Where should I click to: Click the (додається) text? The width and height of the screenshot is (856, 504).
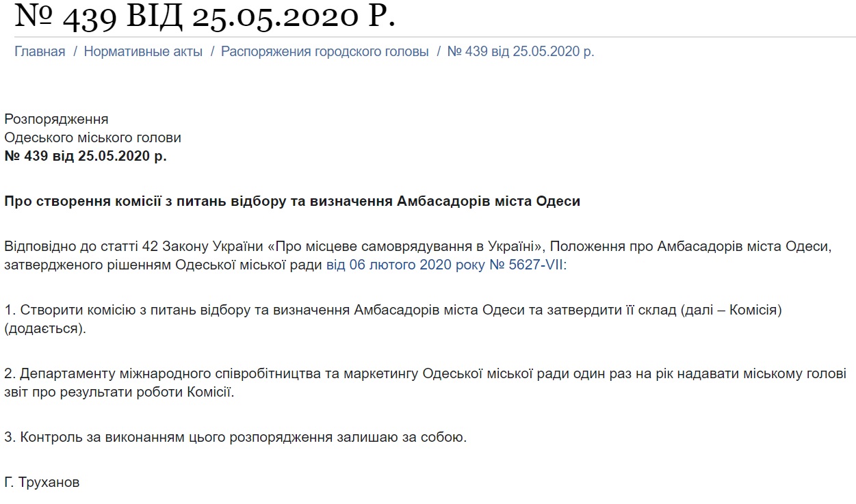pyautogui.click(x=46, y=328)
